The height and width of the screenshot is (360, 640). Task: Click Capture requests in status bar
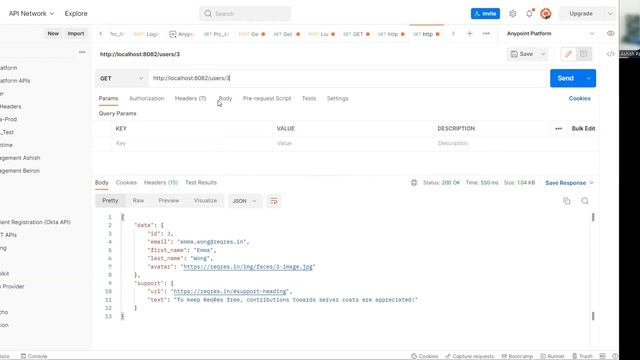click(x=470, y=356)
